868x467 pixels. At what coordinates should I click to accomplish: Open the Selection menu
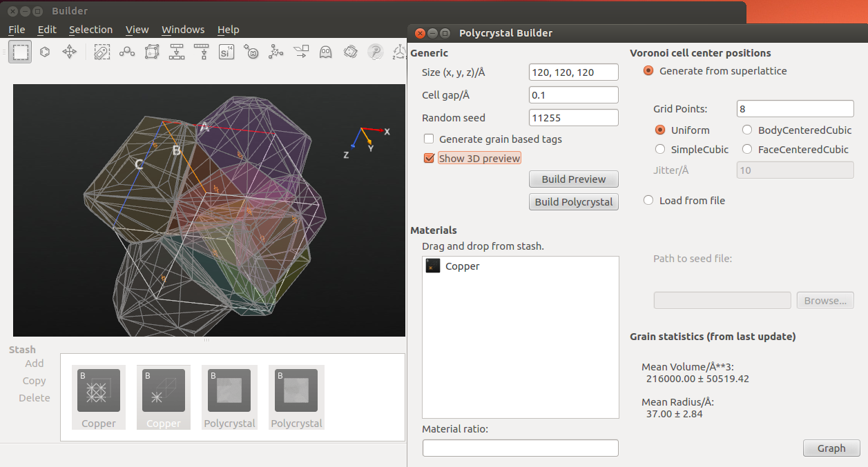click(x=90, y=30)
